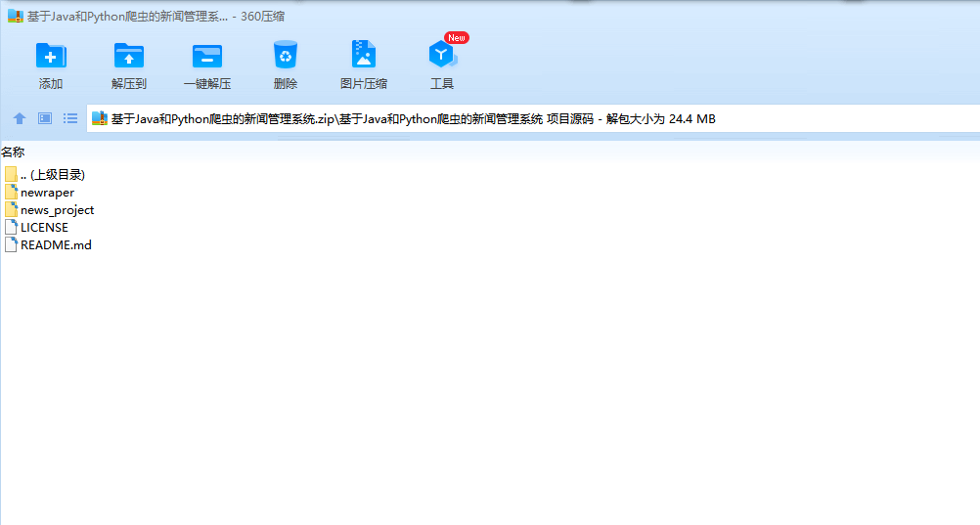Click the parent directory folder icon

11,174
